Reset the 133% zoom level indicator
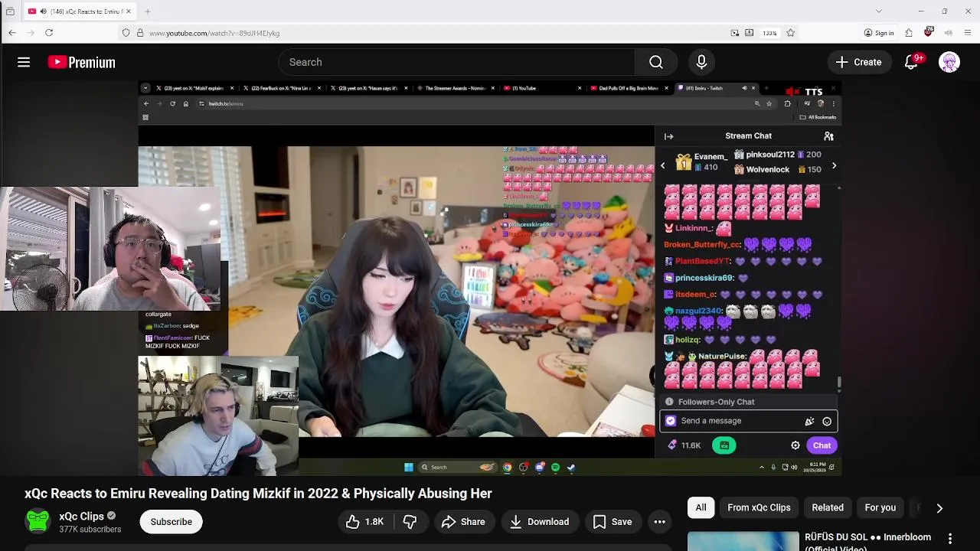This screenshot has height=551, width=980. 769,33
